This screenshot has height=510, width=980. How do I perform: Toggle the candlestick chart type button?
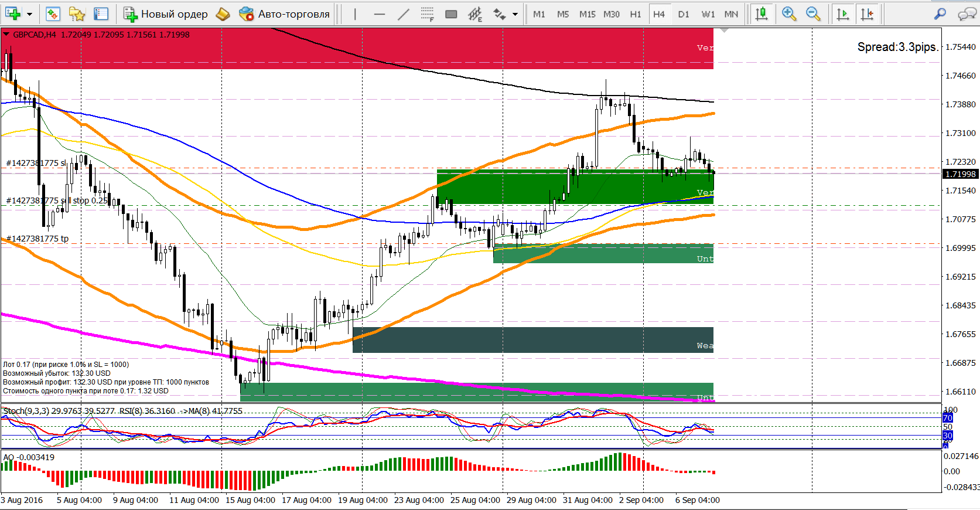point(762,13)
